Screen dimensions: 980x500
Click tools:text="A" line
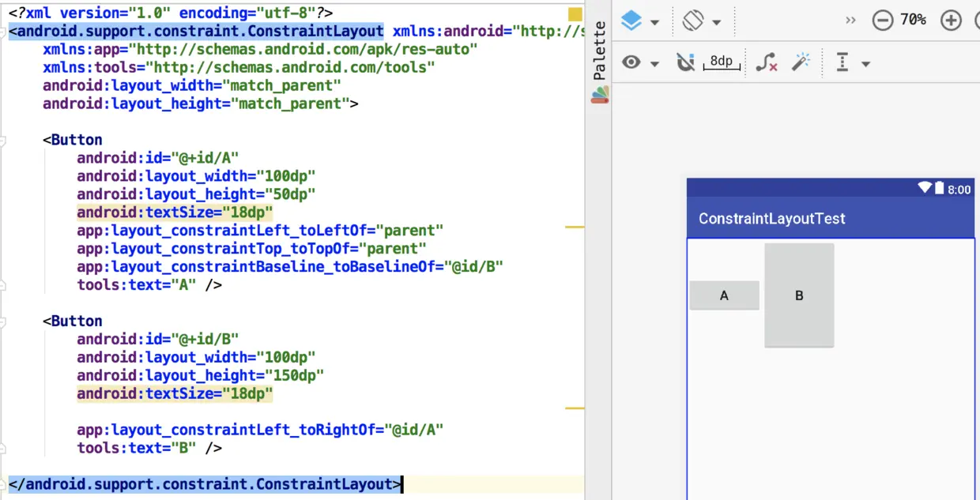(x=149, y=285)
